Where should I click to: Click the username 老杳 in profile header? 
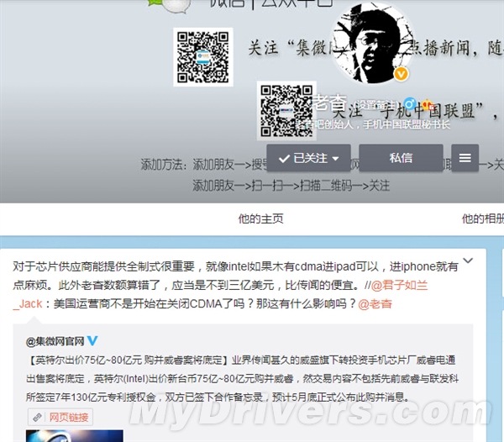tap(330, 103)
